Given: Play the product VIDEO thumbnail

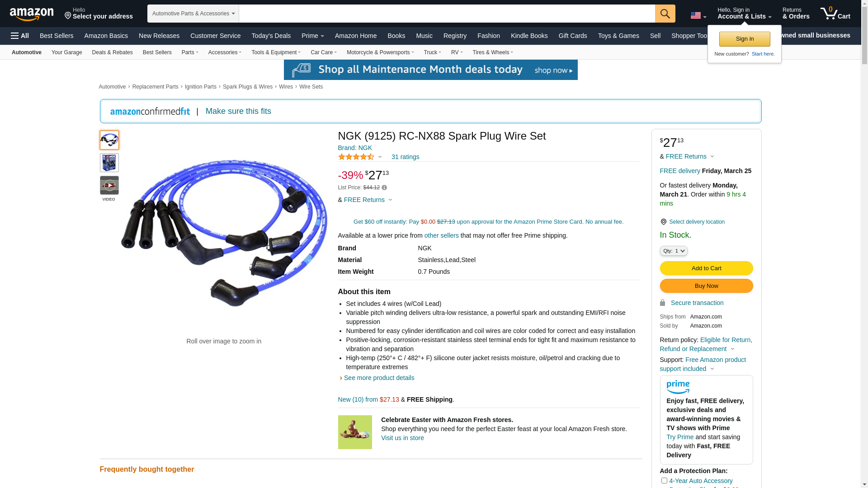Looking at the screenshot, I should [109, 185].
